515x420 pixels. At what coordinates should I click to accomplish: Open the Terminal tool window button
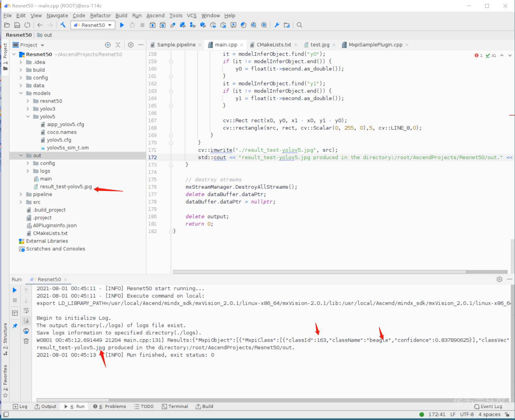pos(175,406)
